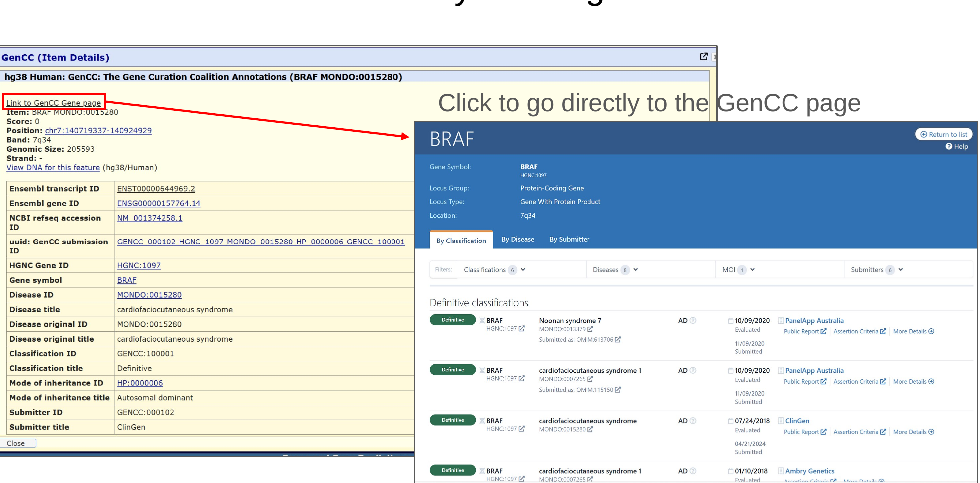Open HGNC:1097 external link in Noonan row
The image size is (980, 483).
click(522, 329)
